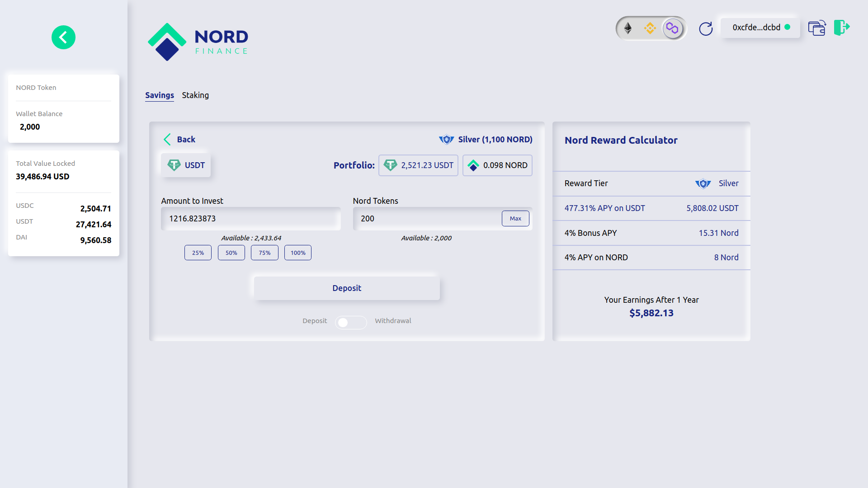The image size is (868, 488).
Task: Click Tether icon on USDT chip
Action: [x=174, y=165]
